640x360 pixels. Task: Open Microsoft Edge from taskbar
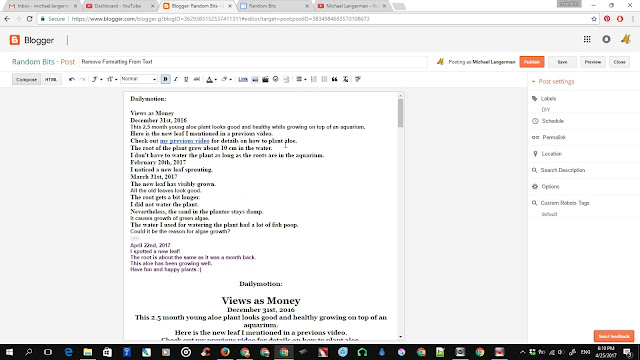pyautogui.click(x=68, y=352)
